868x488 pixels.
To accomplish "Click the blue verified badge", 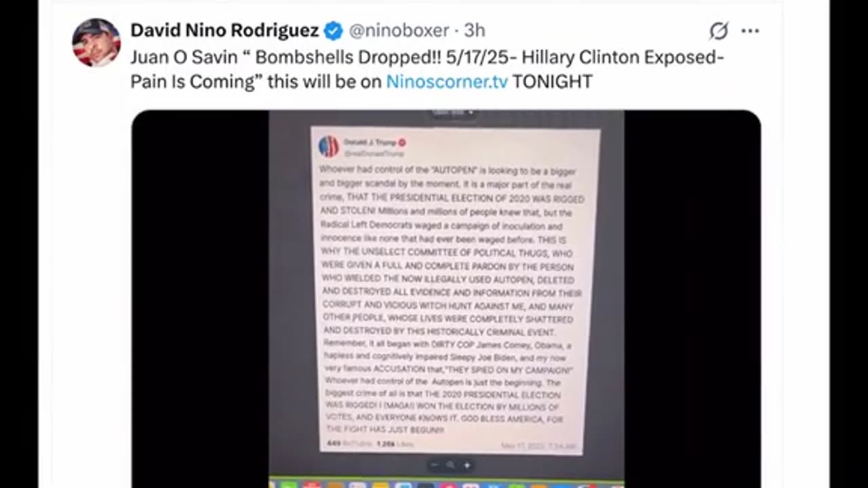I will point(333,30).
